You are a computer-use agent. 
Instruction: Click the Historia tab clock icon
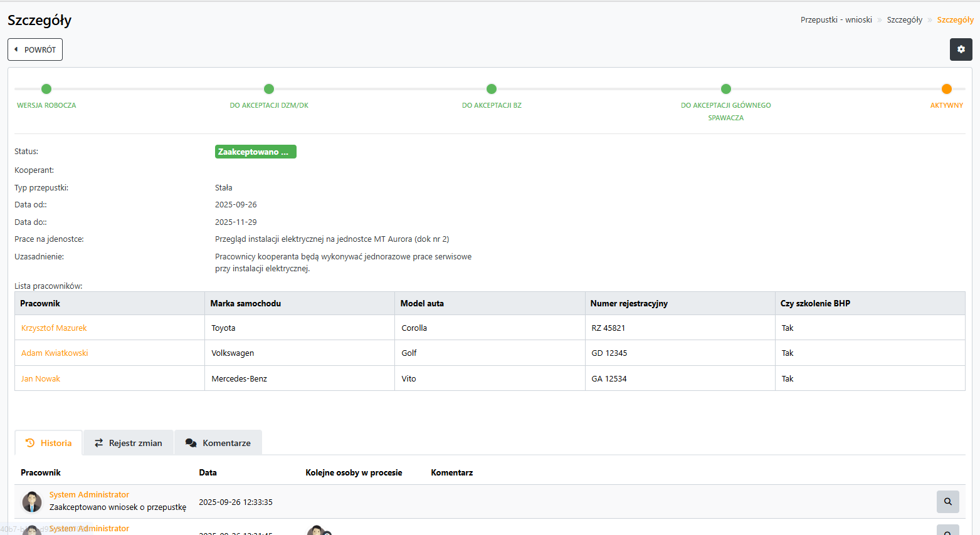30,443
